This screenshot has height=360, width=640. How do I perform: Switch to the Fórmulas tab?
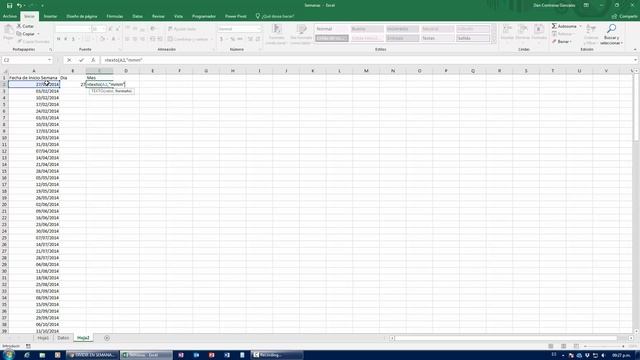point(115,16)
